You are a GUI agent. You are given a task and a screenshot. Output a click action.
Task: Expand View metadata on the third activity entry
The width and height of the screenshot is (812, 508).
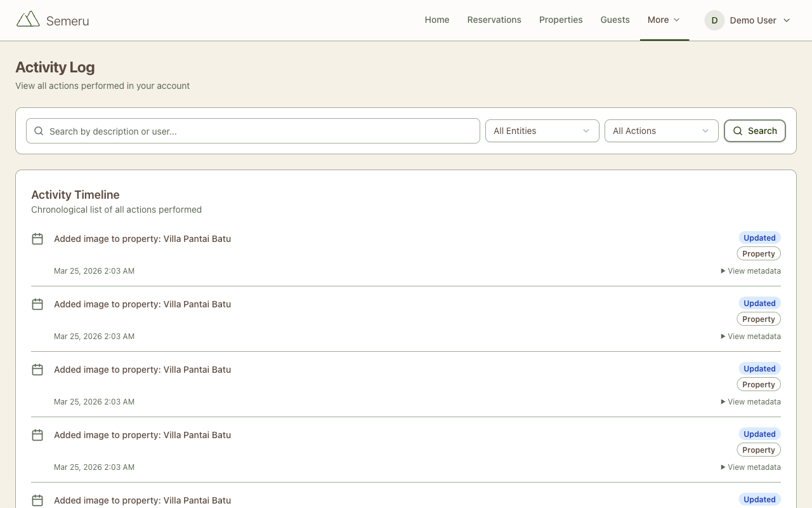(751, 402)
